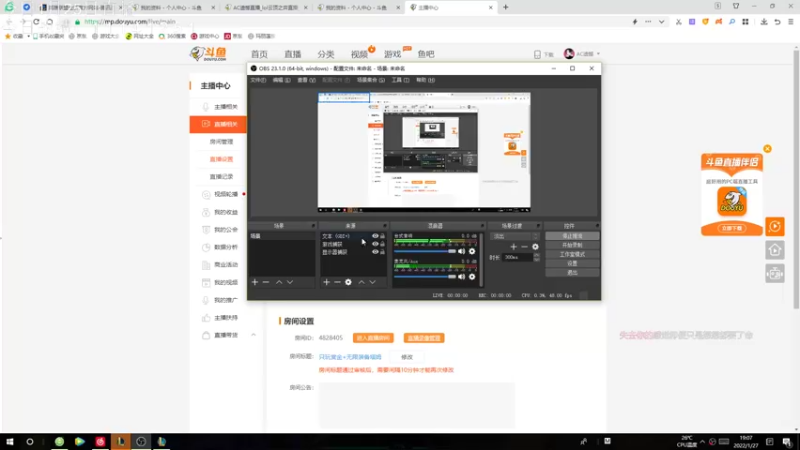Click 退出 button in OBS controls
Viewport: 800px width, 450px height.
(x=572, y=272)
